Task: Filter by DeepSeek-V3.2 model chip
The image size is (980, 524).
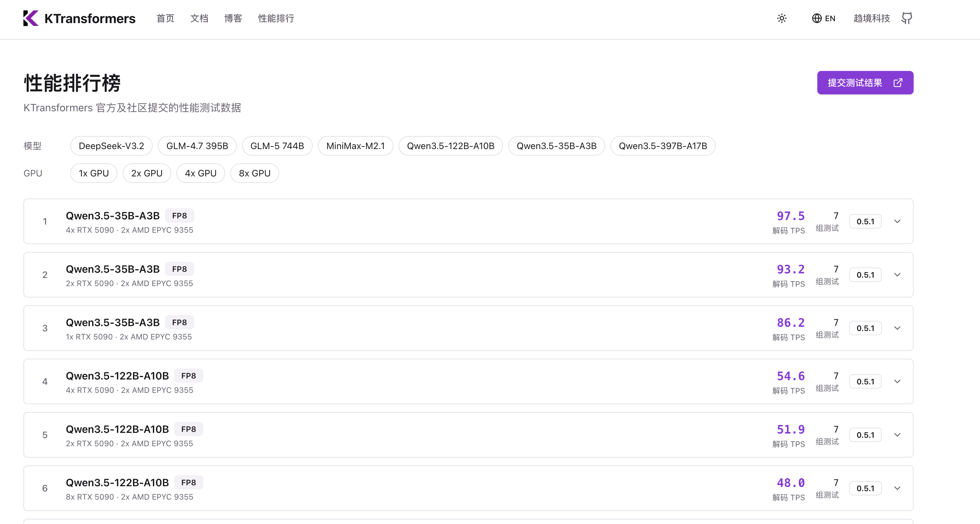Action: coord(112,146)
